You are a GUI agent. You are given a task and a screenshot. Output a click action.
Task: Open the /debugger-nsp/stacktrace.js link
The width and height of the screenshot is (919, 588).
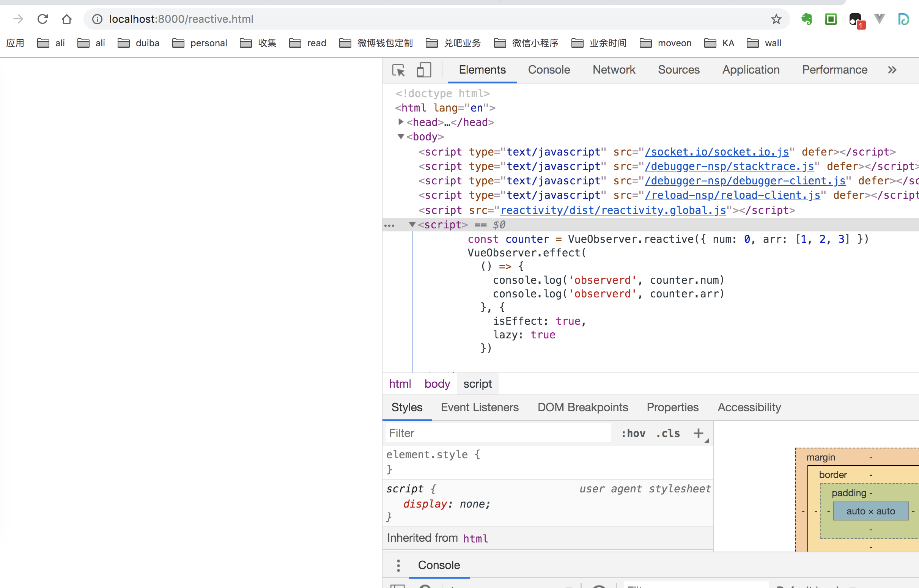[x=729, y=167]
